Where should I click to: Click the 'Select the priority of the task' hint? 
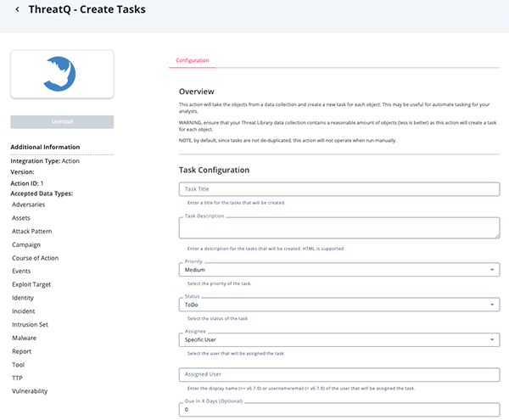pyautogui.click(x=220, y=283)
